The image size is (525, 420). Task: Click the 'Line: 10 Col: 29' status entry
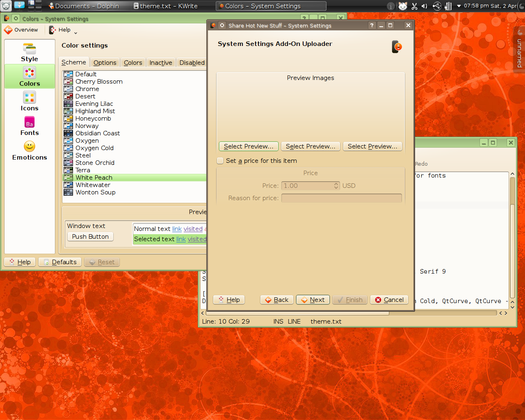tap(226, 322)
